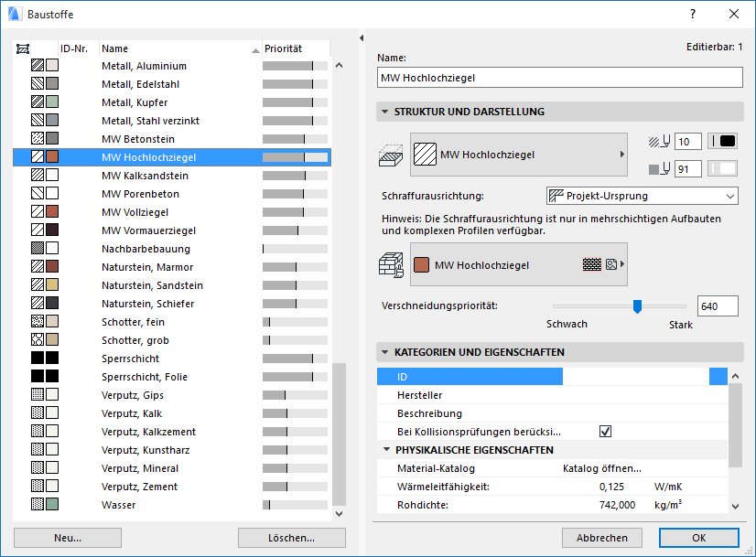
Task: Click the hatch icon of MW Porenbeton
Action: [38, 193]
